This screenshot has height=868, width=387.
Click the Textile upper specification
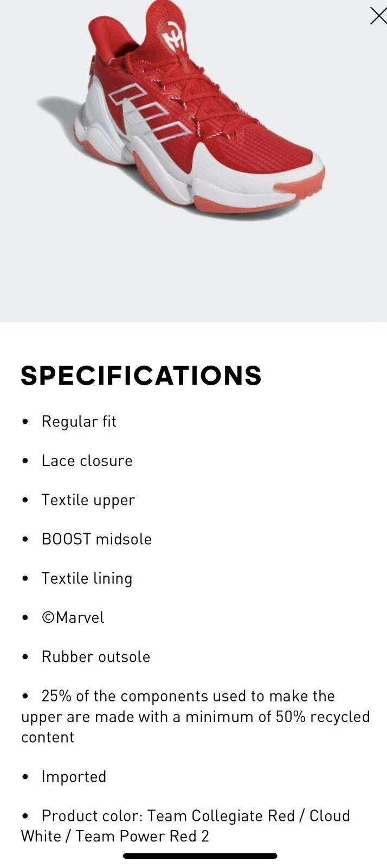click(x=88, y=500)
